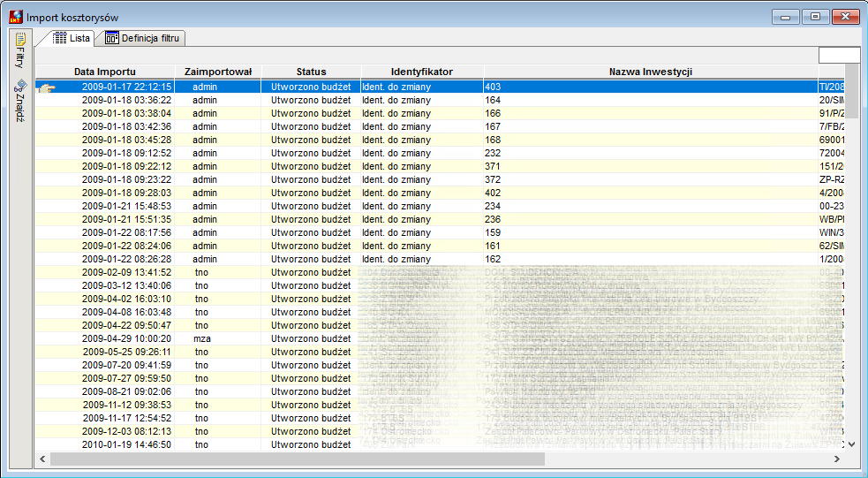
Task: Select row dated 2009-02-09 13:41:52
Action: [440, 273]
